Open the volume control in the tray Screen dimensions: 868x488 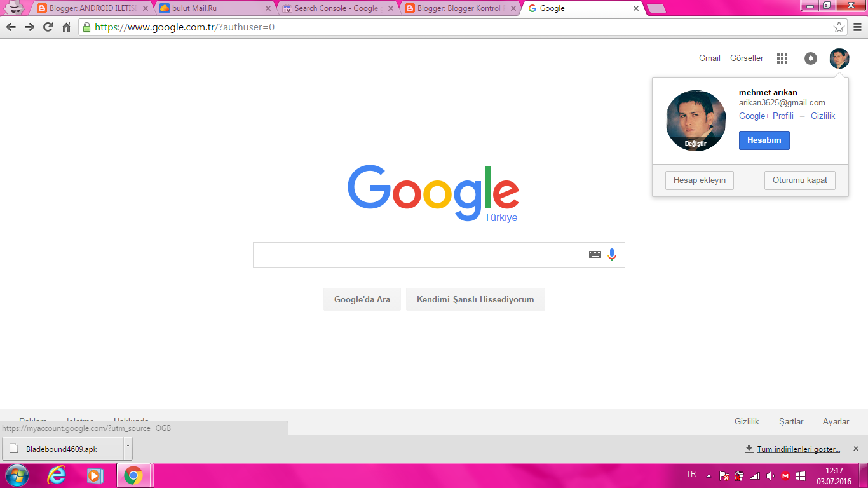pyautogui.click(x=770, y=476)
